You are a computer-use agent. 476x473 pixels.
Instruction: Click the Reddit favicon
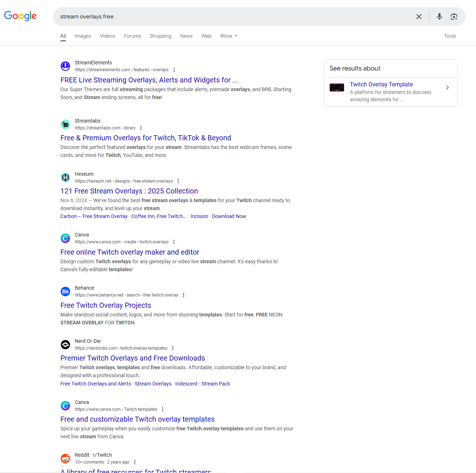[x=65, y=459]
